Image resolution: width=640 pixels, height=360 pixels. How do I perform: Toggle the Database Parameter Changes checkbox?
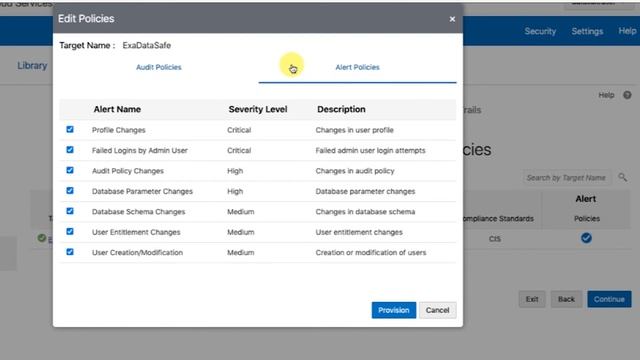click(70, 191)
